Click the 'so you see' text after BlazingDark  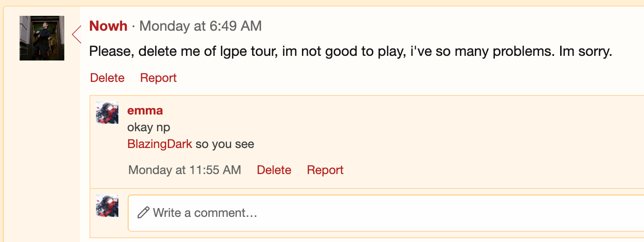point(225,144)
